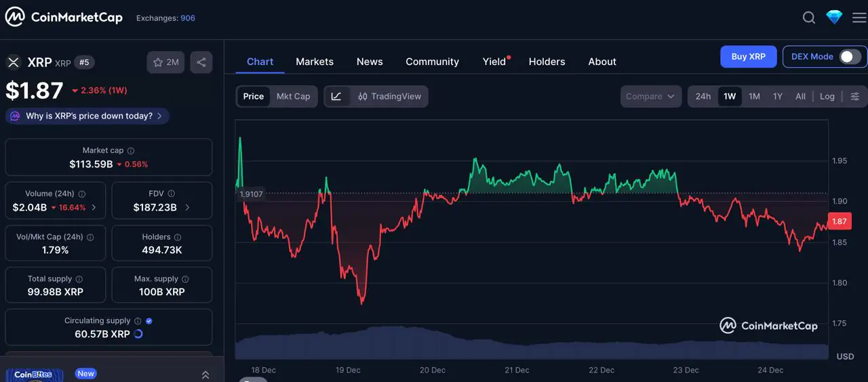This screenshot has height=382, width=868.
Task: Add XRP to watchlist with star button
Action: tap(165, 62)
